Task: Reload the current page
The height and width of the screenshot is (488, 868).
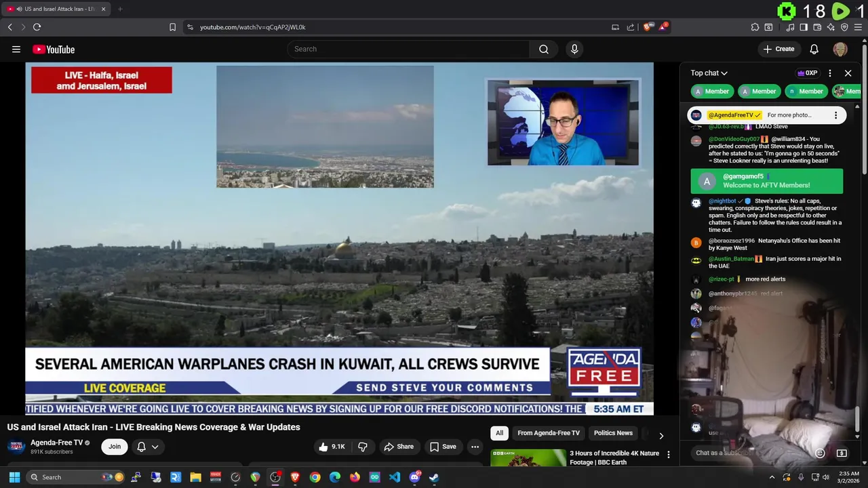Action: coord(37,27)
